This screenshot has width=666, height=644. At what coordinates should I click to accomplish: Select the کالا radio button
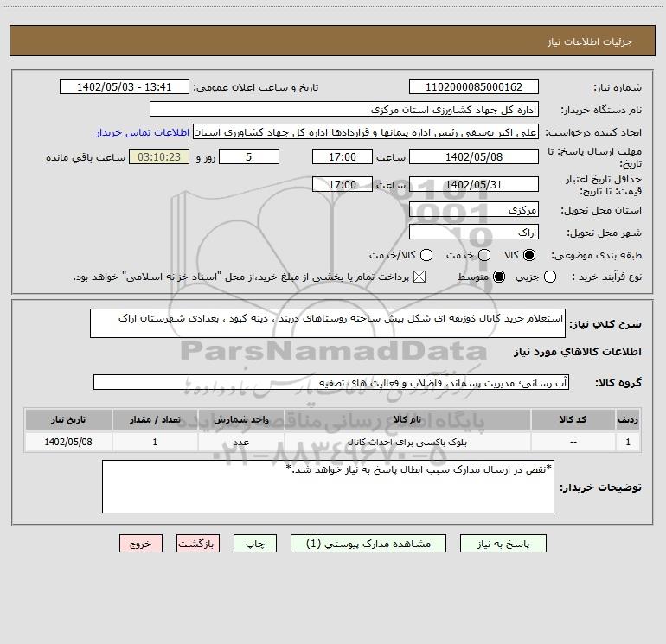[529, 255]
